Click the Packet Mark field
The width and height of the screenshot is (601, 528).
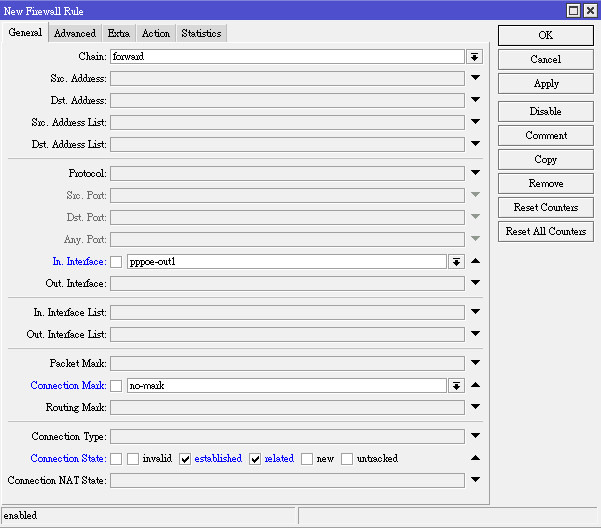coord(287,364)
